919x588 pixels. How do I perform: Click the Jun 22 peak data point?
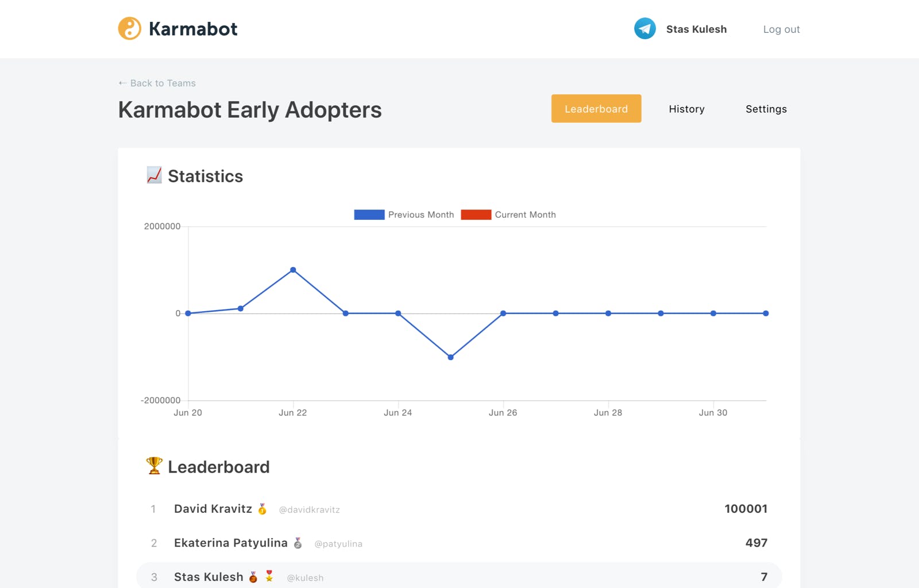coord(293,270)
